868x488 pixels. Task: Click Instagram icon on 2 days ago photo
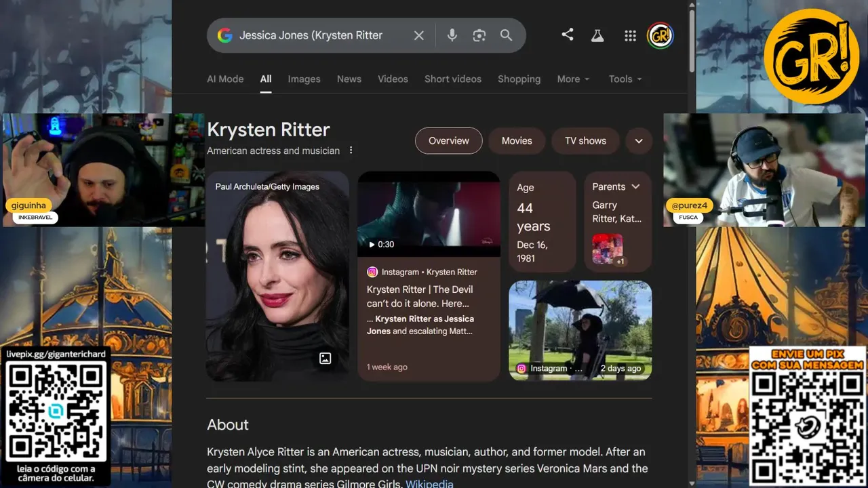521,368
